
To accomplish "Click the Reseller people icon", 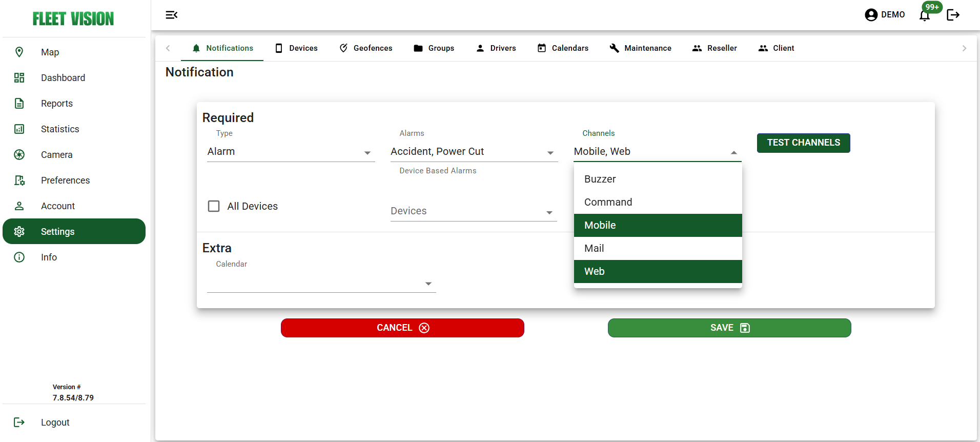I will point(697,48).
